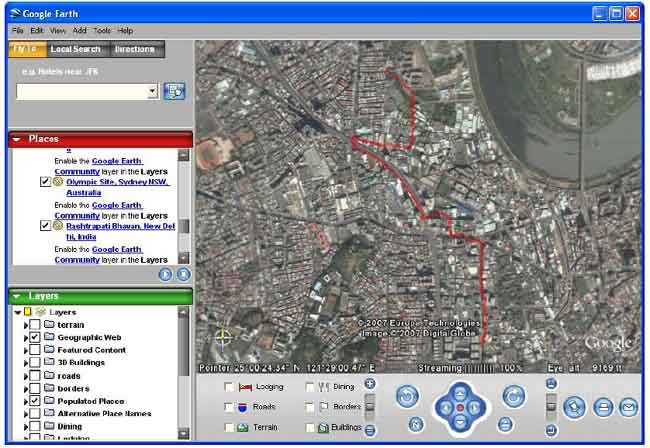Click the Buildings icon in bottom panel
The image size is (650, 448).
pos(323,428)
